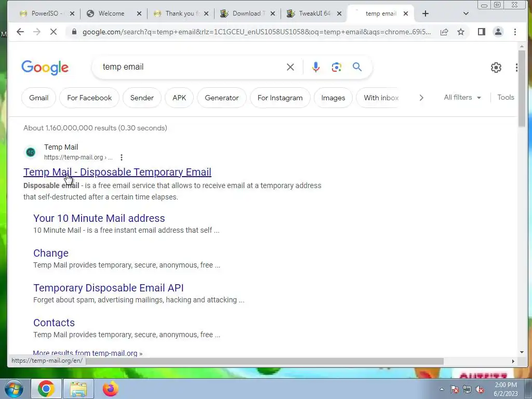
Task: Launch Firefox from the taskbar
Action: click(x=111, y=389)
